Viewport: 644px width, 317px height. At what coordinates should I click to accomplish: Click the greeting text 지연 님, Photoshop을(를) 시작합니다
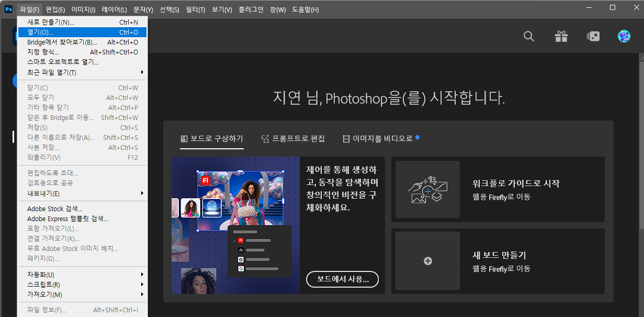389,97
